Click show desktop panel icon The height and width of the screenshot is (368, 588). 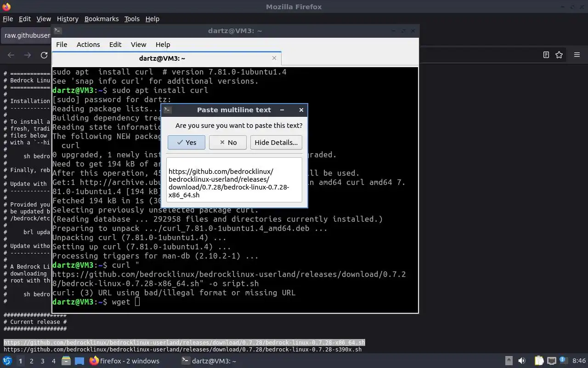(x=79, y=361)
